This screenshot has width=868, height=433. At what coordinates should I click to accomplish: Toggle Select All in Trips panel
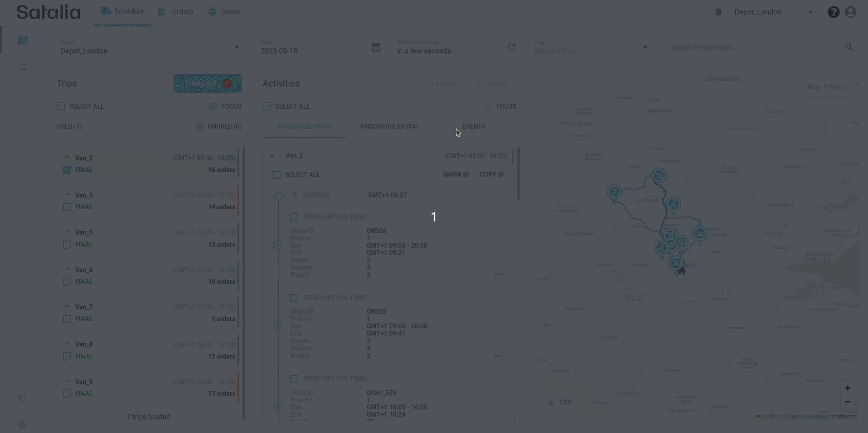click(61, 106)
